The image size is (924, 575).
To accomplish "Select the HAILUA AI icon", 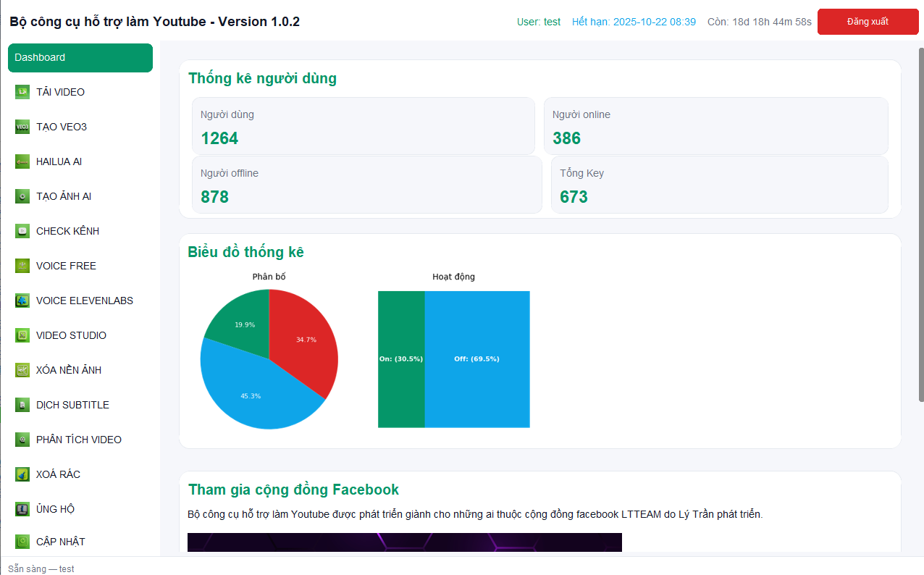I will point(22,161).
